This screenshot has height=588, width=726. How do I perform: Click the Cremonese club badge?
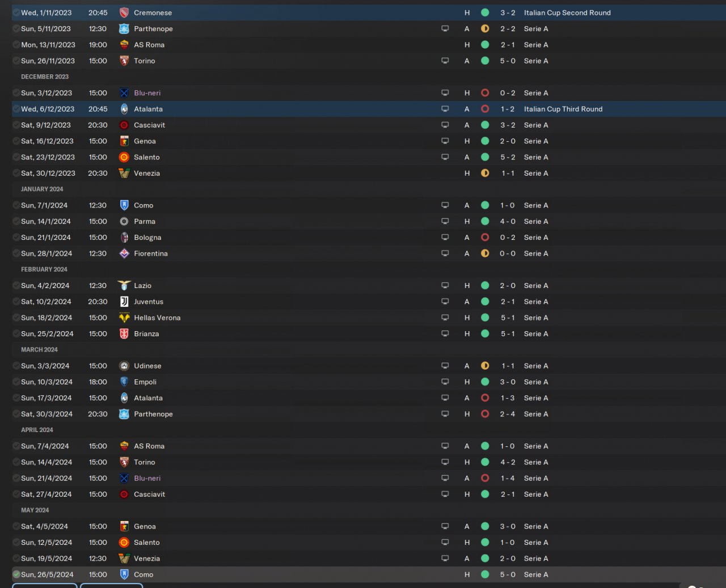point(124,12)
